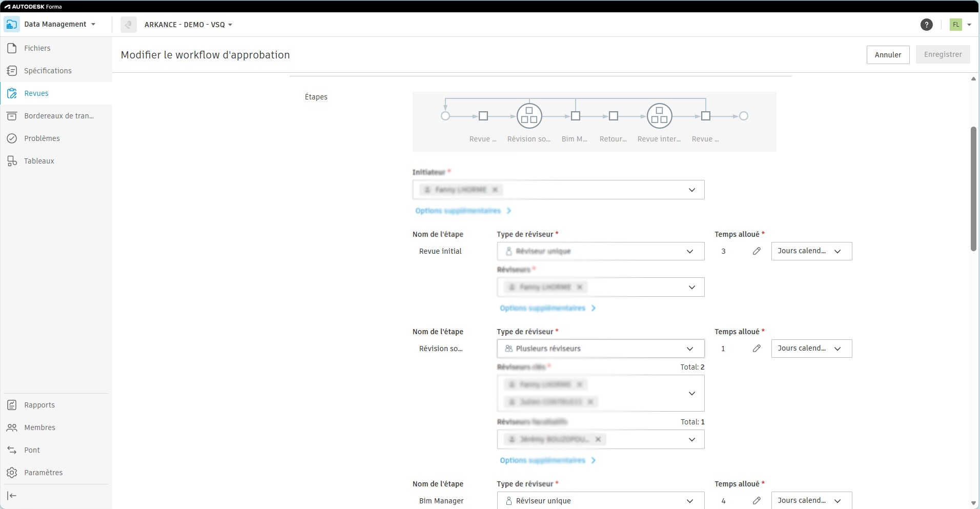
Task: Edit allotted time for Révision step
Action: click(x=757, y=349)
